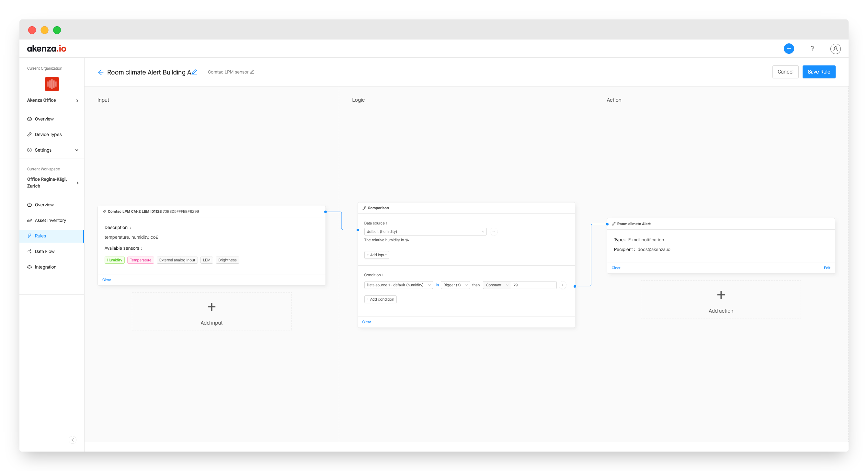Viewport: 868px width, 471px height.
Task: Click the ellipsis button beside Data source 1
Action: pos(494,232)
